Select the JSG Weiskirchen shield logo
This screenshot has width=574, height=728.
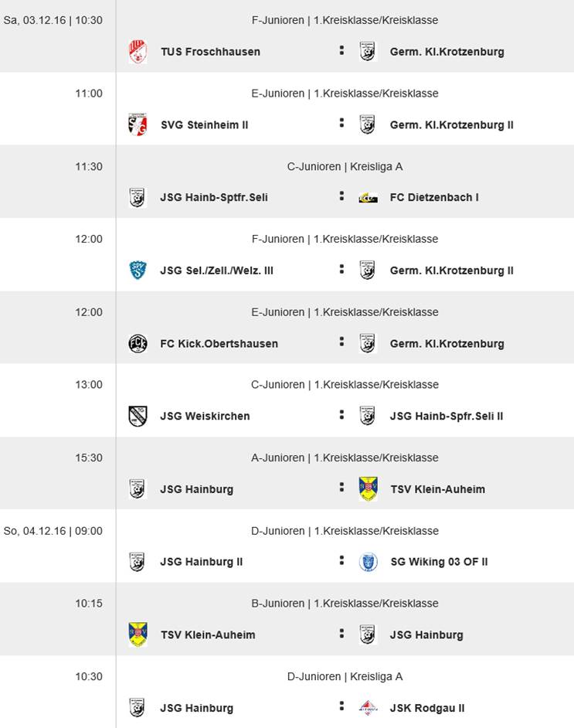pyautogui.click(x=138, y=416)
